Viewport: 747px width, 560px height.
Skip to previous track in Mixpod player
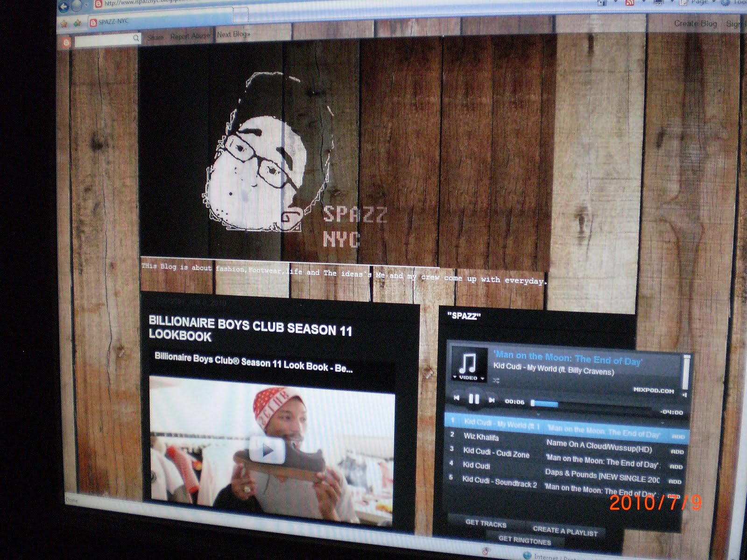pos(457,398)
